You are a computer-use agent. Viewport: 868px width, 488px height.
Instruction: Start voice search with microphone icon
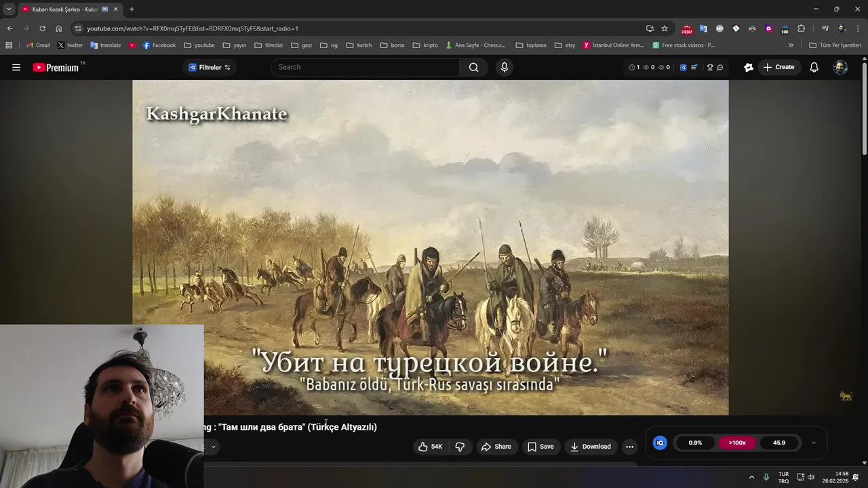(x=504, y=67)
